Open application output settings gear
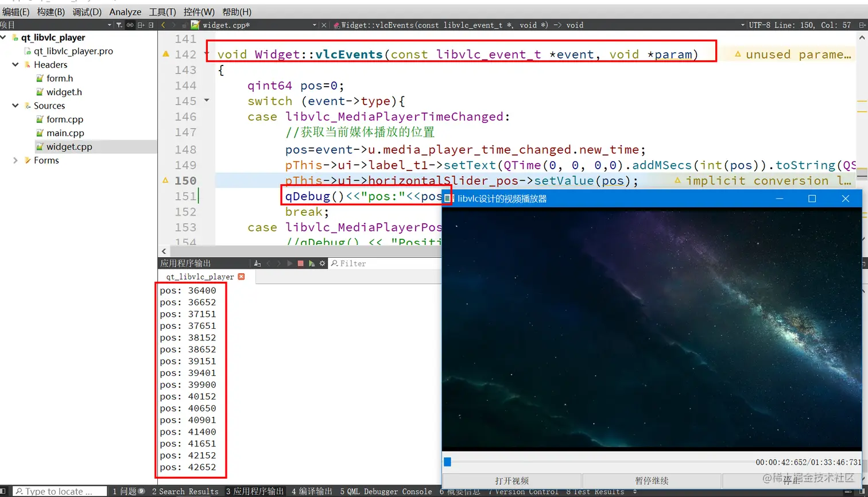 (322, 263)
